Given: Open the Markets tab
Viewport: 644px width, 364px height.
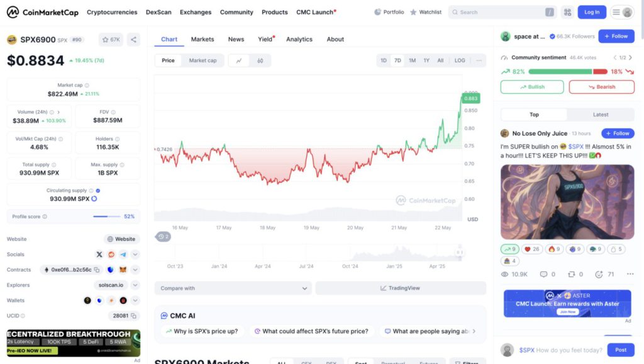Looking at the screenshot, I should click(x=203, y=40).
